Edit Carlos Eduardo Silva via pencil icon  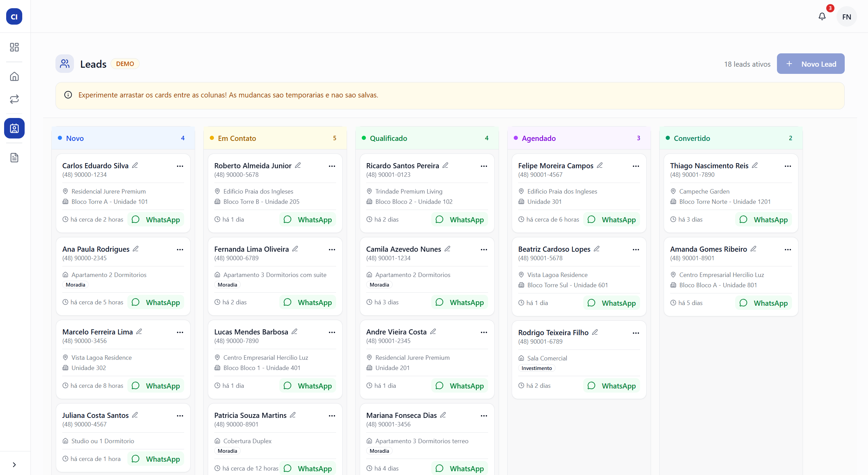tap(135, 165)
